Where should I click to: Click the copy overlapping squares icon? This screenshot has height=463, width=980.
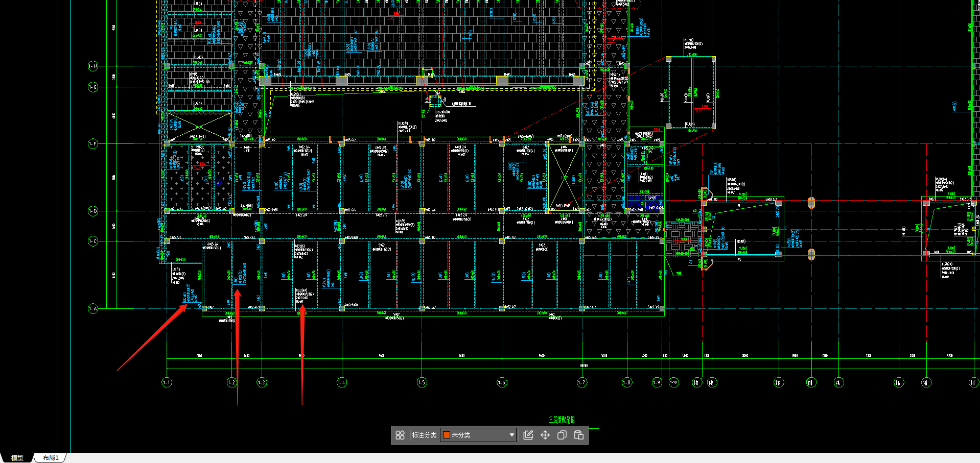[x=562, y=435]
